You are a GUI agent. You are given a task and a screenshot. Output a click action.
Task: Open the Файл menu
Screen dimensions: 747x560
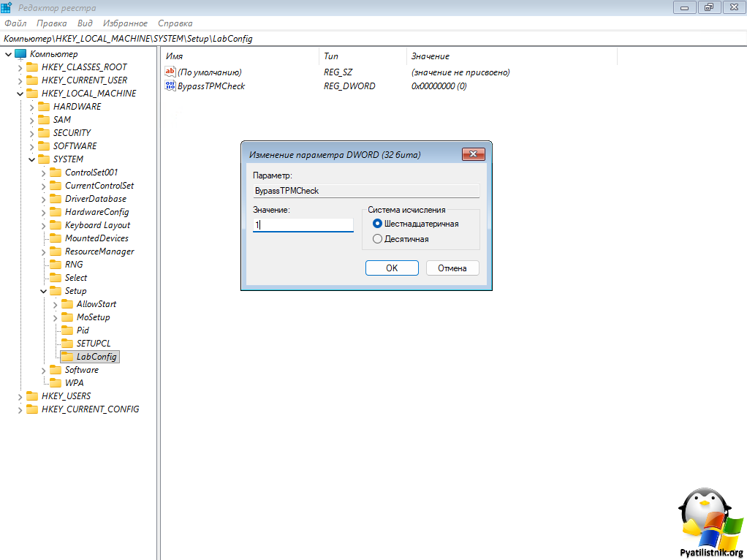pos(15,23)
